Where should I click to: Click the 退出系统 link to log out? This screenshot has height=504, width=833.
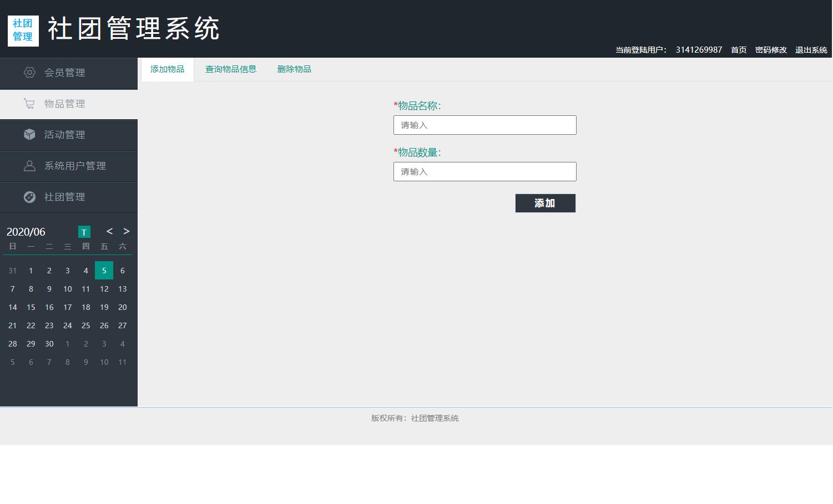pyautogui.click(x=811, y=49)
